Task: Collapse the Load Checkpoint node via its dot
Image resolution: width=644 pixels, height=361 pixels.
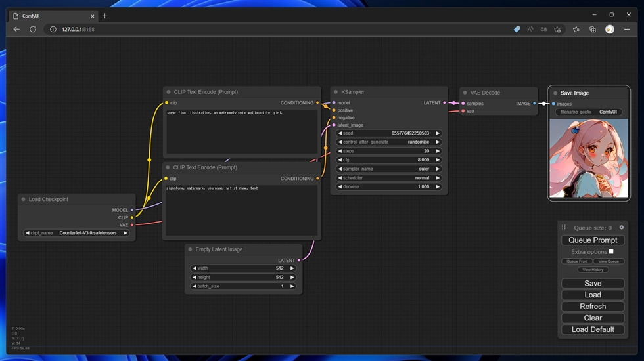Action: click(x=23, y=199)
